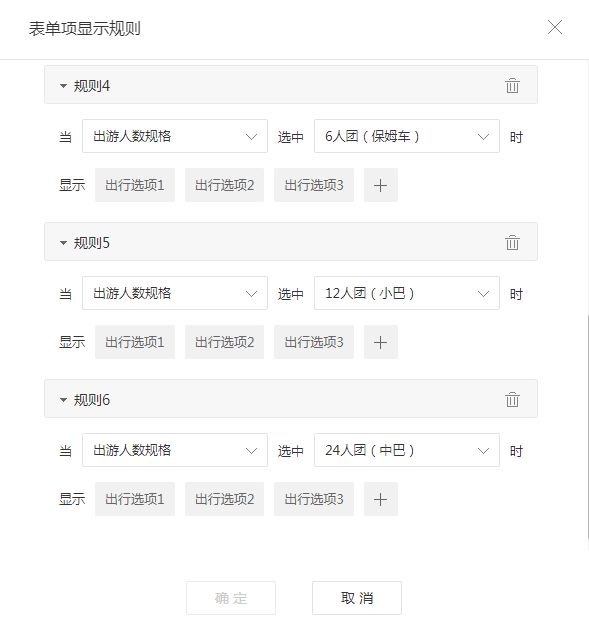Add a display item with 规则4 plus icon
The height and width of the screenshot is (640, 589).
pos(380,185)
